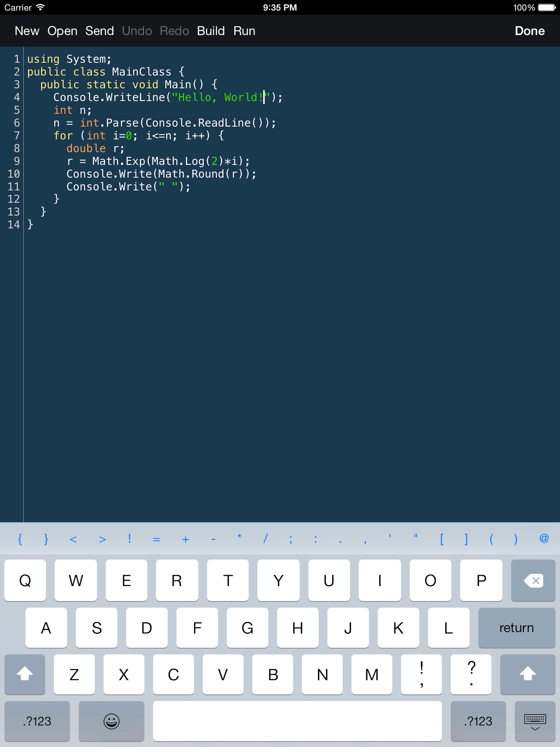Hide keyboard with dismiss key
The image size is (560, 747).
point(535,721)
